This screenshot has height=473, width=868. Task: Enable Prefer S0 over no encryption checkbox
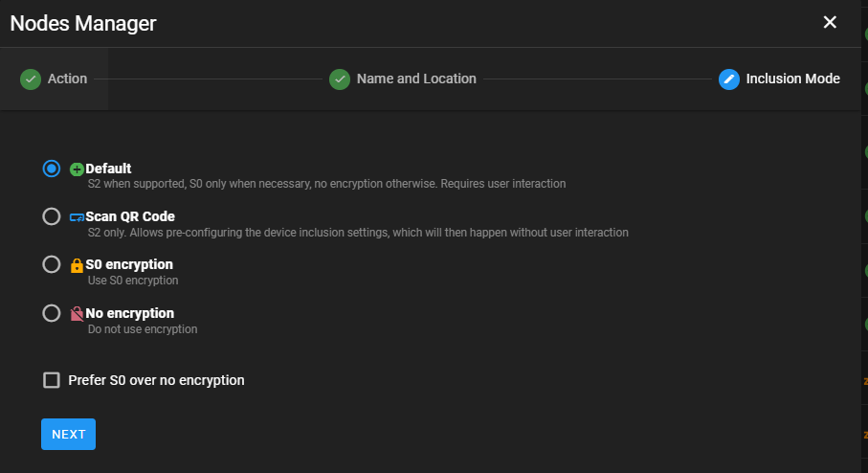click(x=52, y=380)
